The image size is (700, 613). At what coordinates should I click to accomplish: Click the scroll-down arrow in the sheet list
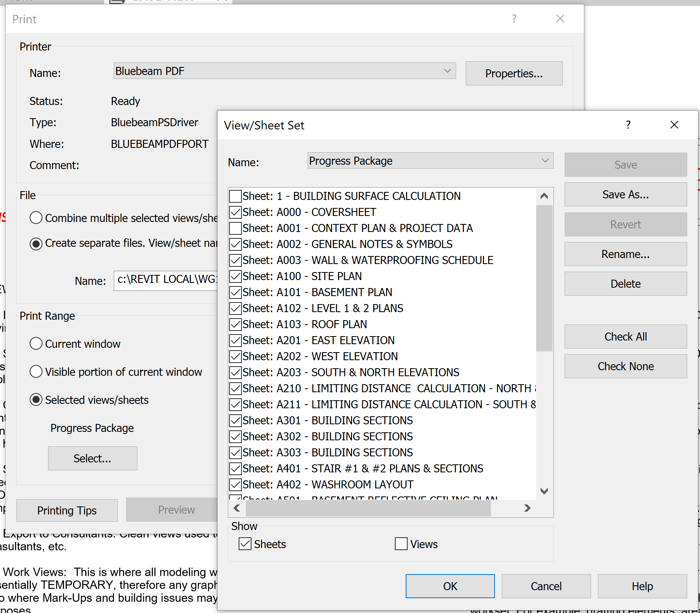pyautogui.click(x=544, y=491)
